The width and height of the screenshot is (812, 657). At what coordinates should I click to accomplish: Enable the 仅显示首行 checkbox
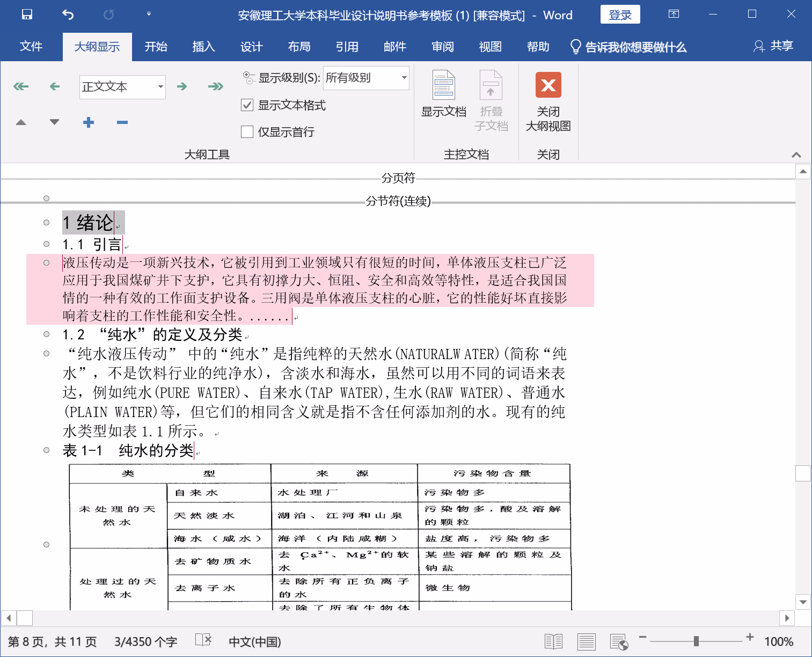(247, 132)
